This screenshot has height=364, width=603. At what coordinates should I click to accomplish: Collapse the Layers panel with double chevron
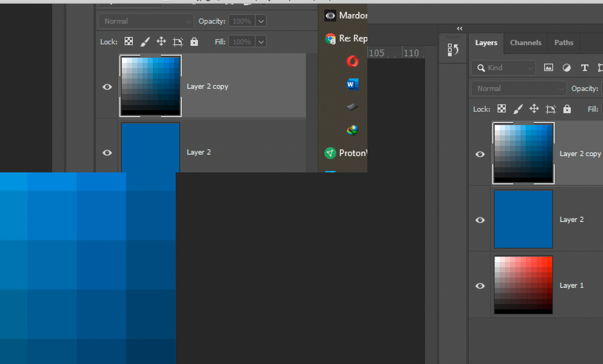point(460,28)
